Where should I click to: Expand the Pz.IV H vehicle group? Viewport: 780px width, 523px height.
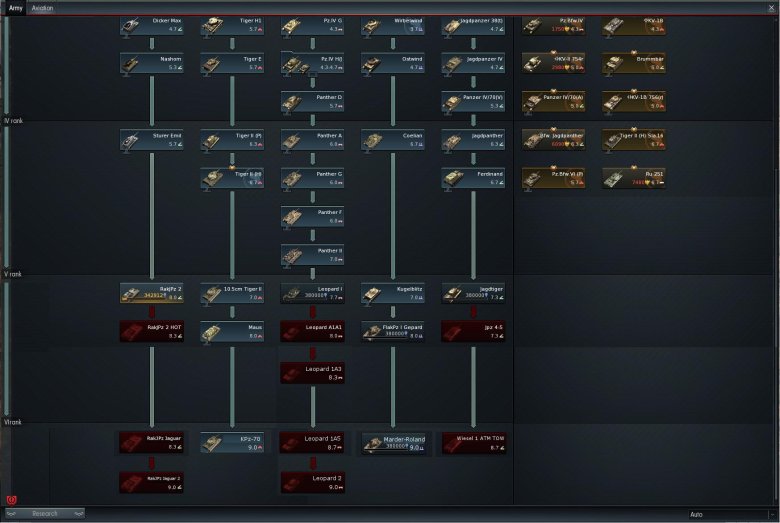(x=311, y=64)
